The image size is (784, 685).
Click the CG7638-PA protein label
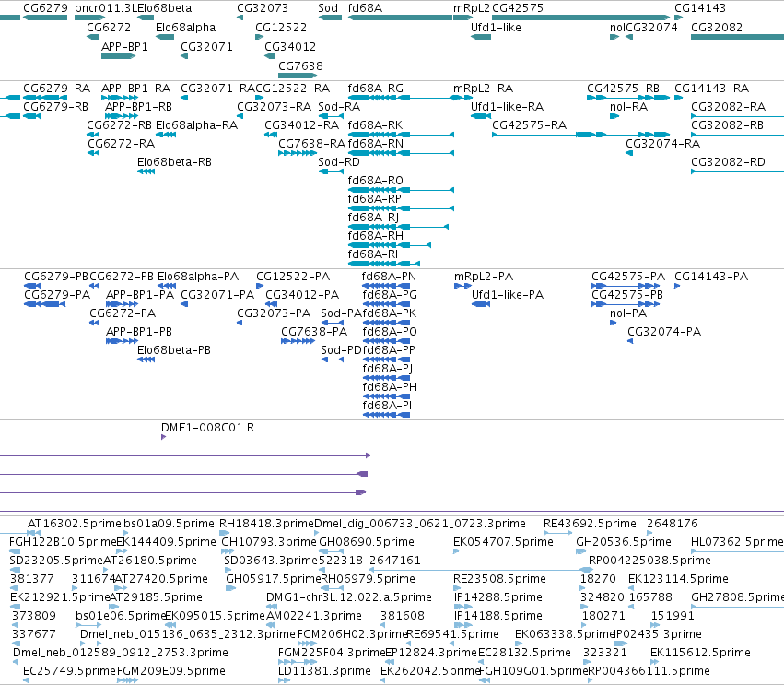point(314,332)
